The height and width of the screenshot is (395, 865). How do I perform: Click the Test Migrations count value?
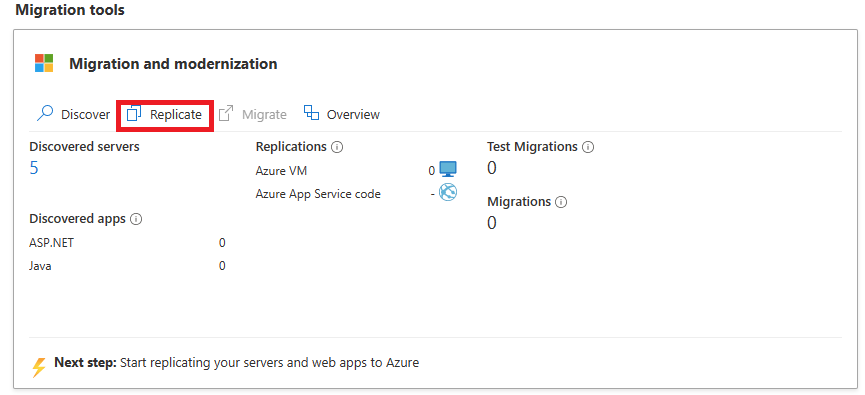pyautogui.click(x=492, y=168)
